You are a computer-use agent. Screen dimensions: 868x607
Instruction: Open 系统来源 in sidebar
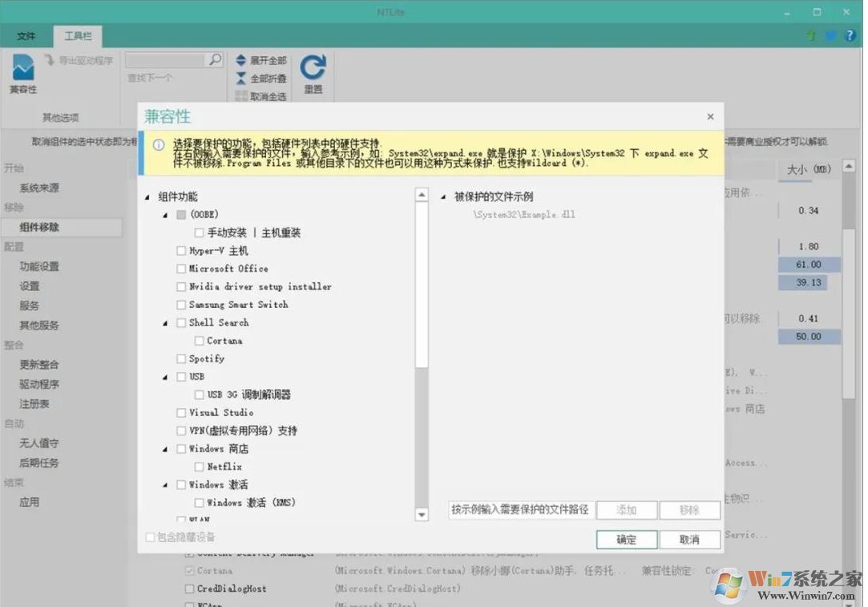(x=39, y=188)
